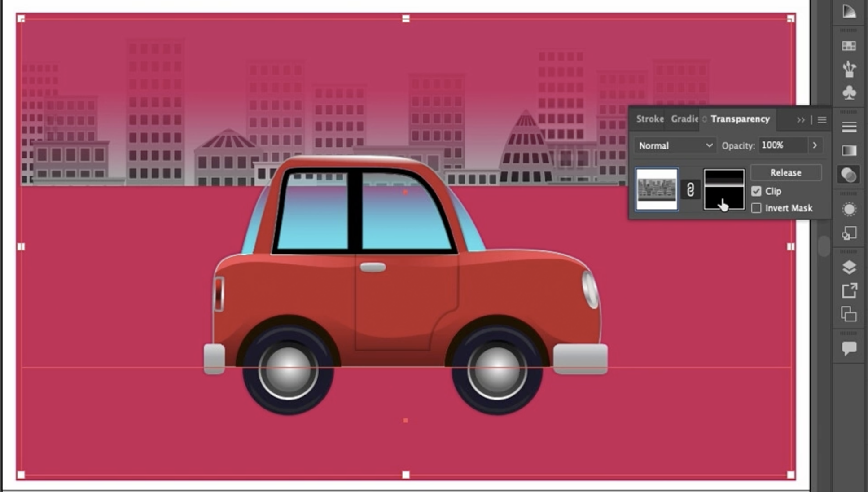The image size is (868, 492).
Task: Open the Stroke panel dock icon
Action: tap(848, 127)
